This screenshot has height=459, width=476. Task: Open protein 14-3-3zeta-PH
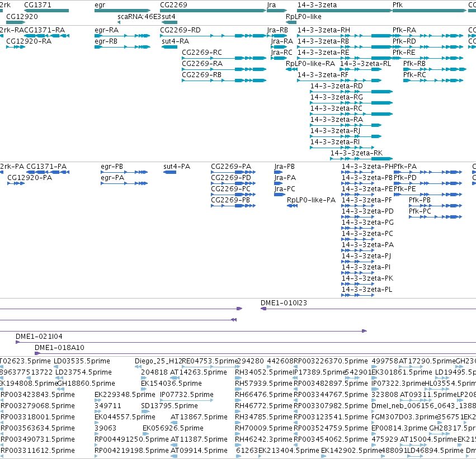367,166
